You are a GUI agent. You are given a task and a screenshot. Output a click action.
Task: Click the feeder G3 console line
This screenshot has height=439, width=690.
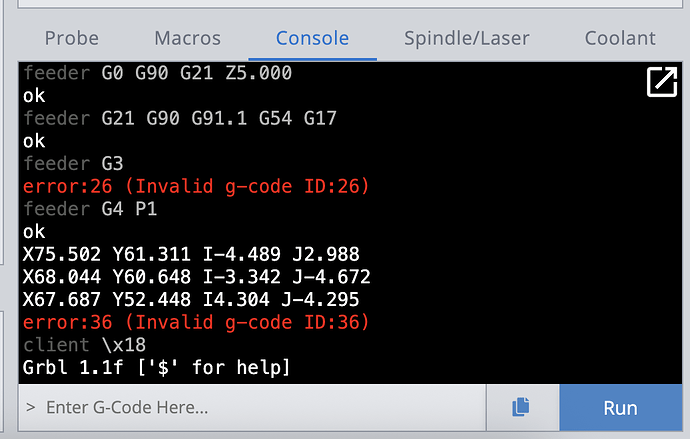coord(73,163)
